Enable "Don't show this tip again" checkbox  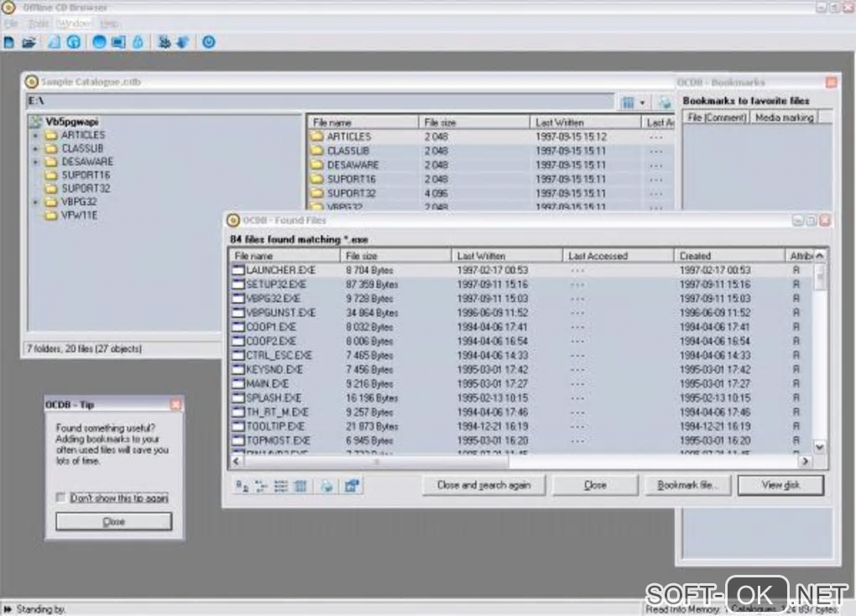coord(60,498)
